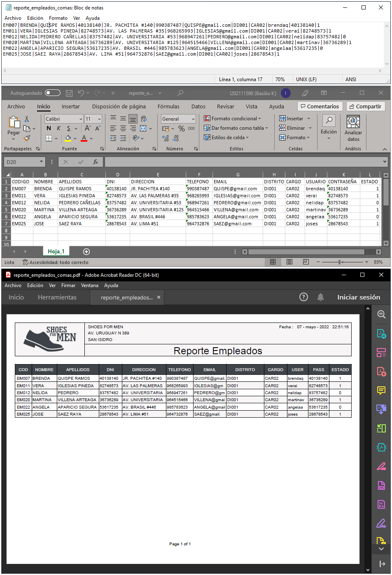
Task: Toggle underline S formatting
Action: 69,129
